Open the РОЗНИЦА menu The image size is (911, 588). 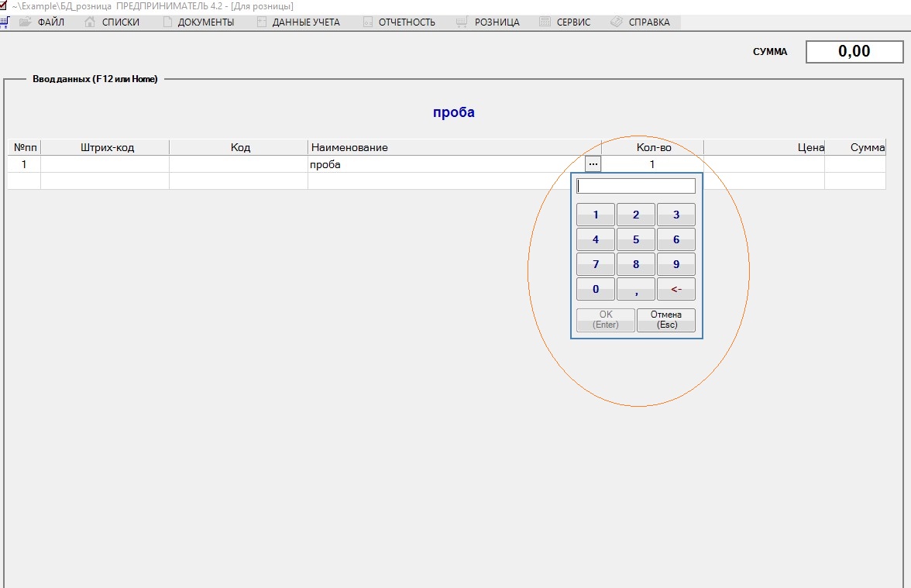(x=497, y=22)
